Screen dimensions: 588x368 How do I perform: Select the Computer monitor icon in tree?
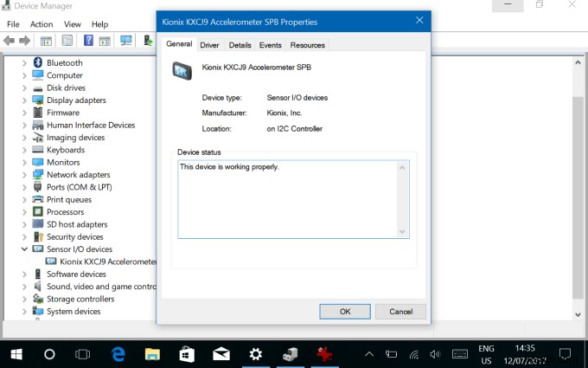(x=38, y=74)
